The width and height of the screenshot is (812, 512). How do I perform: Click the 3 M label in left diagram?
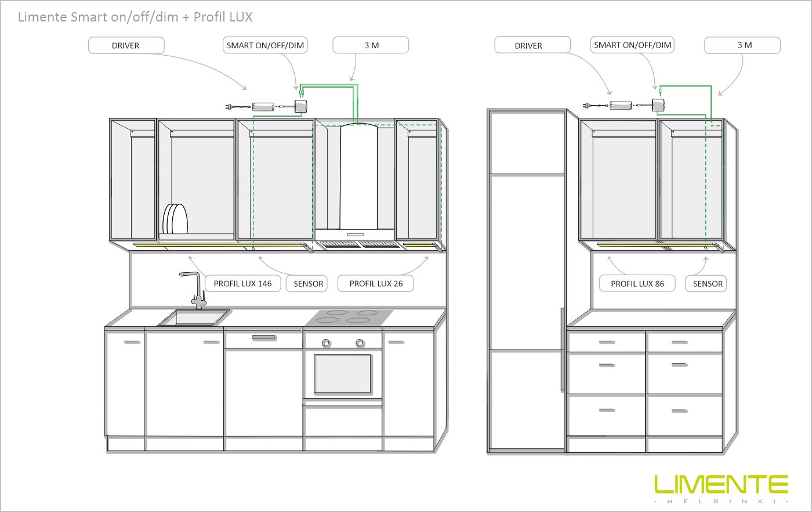pyautogui.click(x=371, y=45)
